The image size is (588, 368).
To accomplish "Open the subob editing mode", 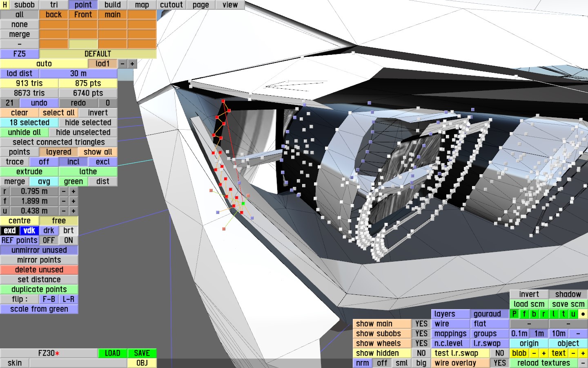I will [x=24, y=5].
